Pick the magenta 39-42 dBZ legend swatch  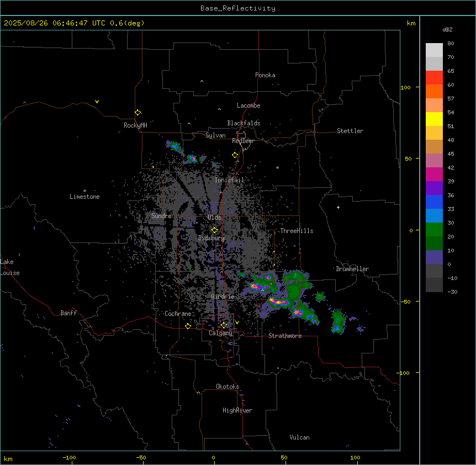pyautogui.click(x=434, y=174)
